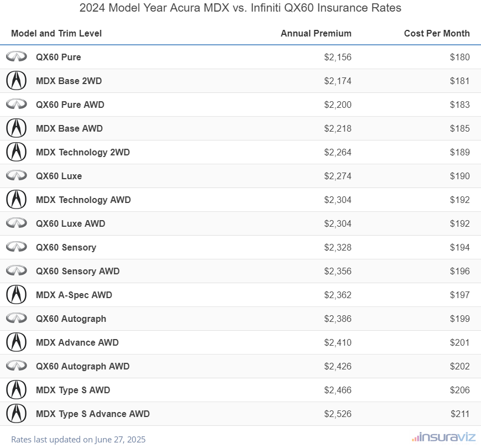Click the $2,174 annual premium value
This screenshot has width=481, height=448.
point(338,81)
